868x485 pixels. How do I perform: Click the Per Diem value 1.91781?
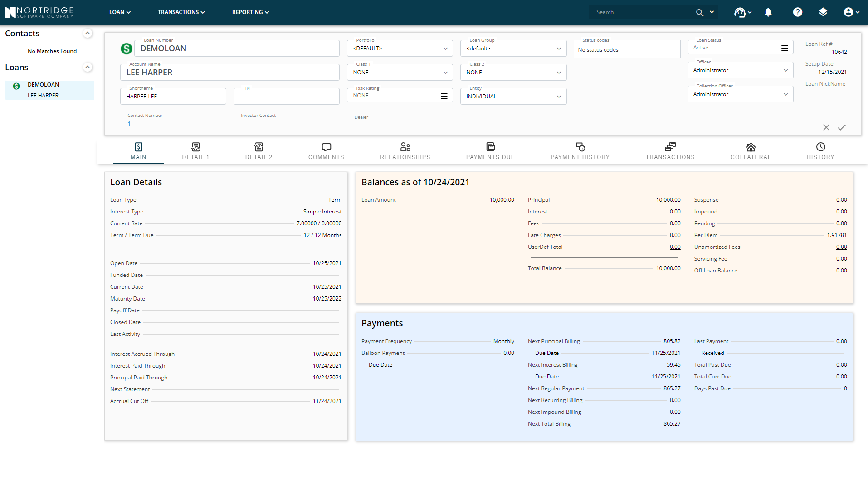pos(837,235)
